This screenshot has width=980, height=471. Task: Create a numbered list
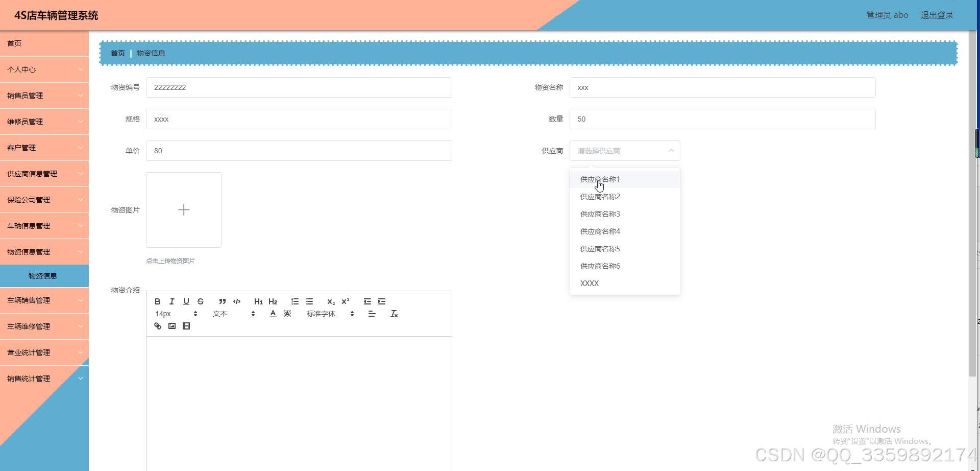[x=295, y=301]
